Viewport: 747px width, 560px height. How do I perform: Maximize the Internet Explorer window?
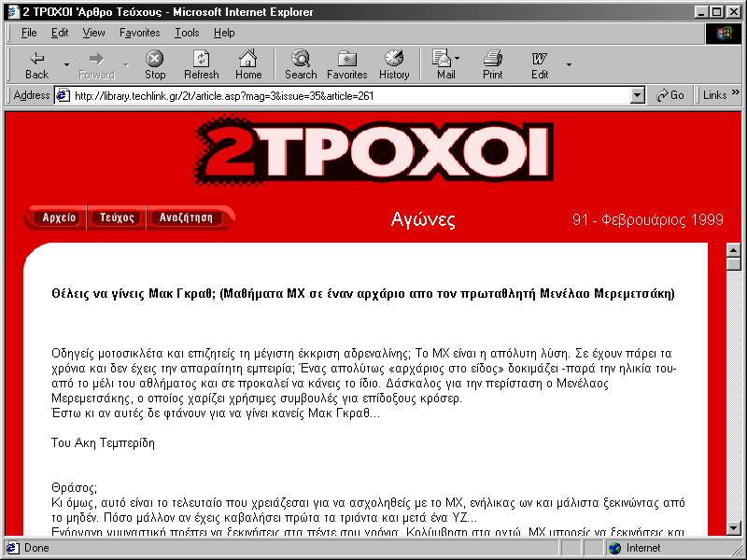716,12
